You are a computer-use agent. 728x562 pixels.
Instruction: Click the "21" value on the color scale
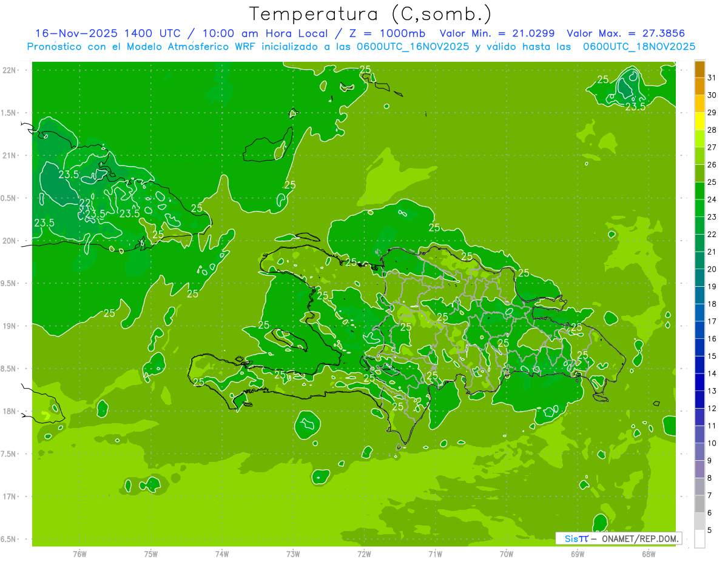(x=712, y=252)
